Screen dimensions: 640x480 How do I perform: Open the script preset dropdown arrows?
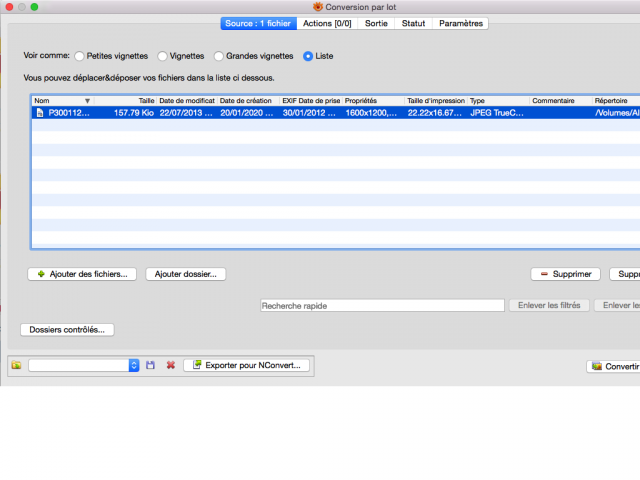click(x=134, y=365)
